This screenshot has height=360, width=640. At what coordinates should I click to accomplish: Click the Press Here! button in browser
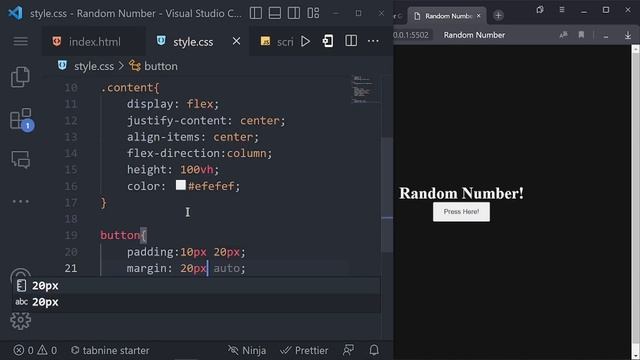click(461, 212)
